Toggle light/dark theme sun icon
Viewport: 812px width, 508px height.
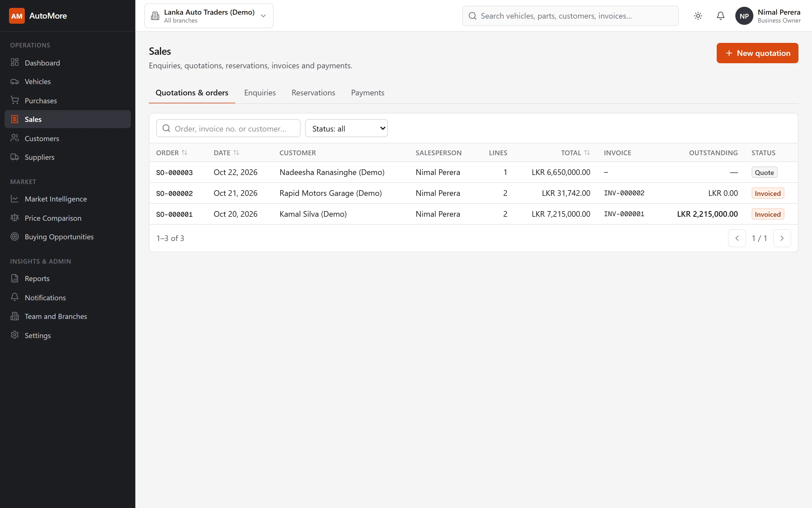click(698, 16)
